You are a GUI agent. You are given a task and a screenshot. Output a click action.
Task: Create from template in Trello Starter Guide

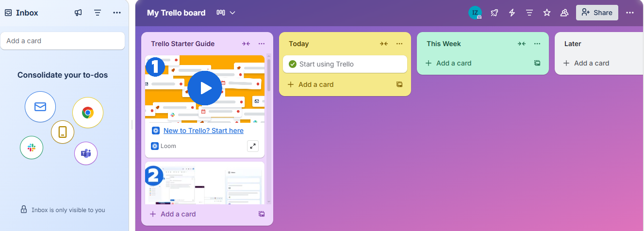point(262,214)
